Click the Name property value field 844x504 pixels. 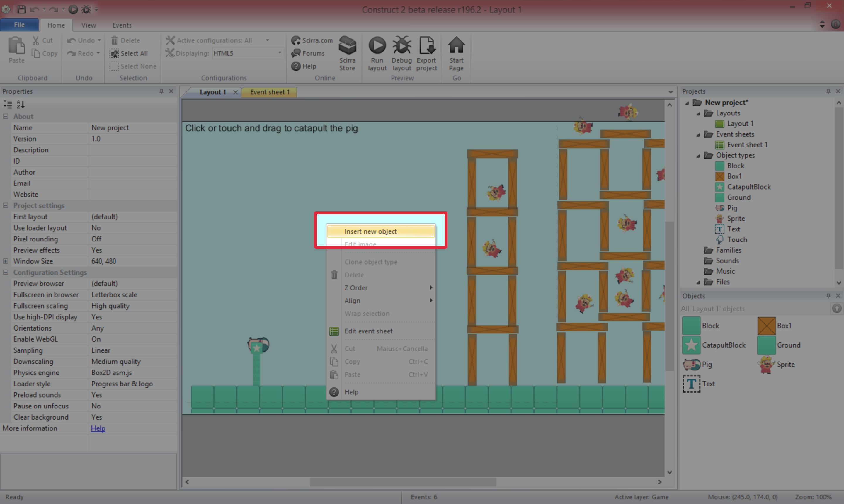pos(133,128)
